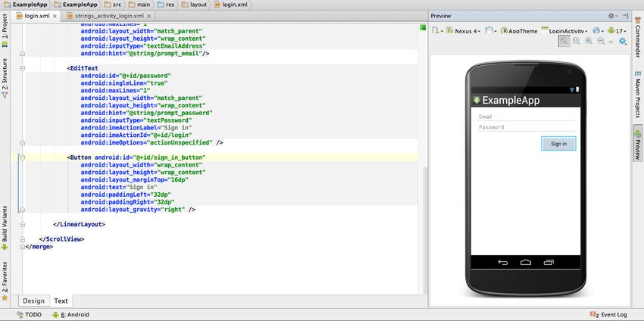
Task: Select the Email field in device preview
Action: [525, 117]
